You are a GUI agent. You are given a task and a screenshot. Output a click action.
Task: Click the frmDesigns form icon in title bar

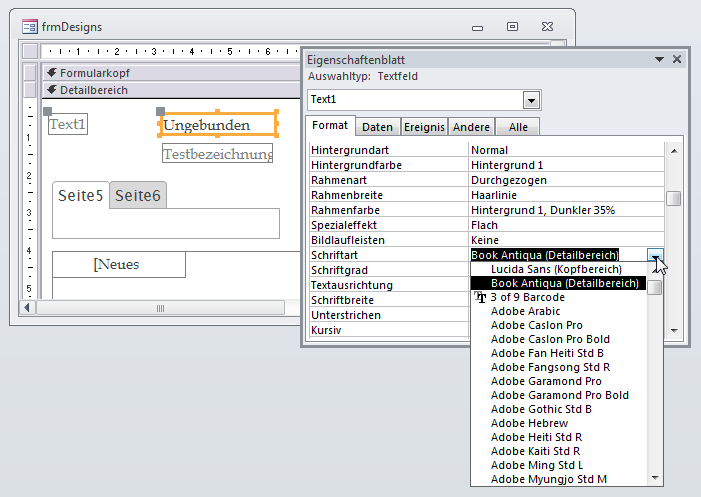click(27, 27)
